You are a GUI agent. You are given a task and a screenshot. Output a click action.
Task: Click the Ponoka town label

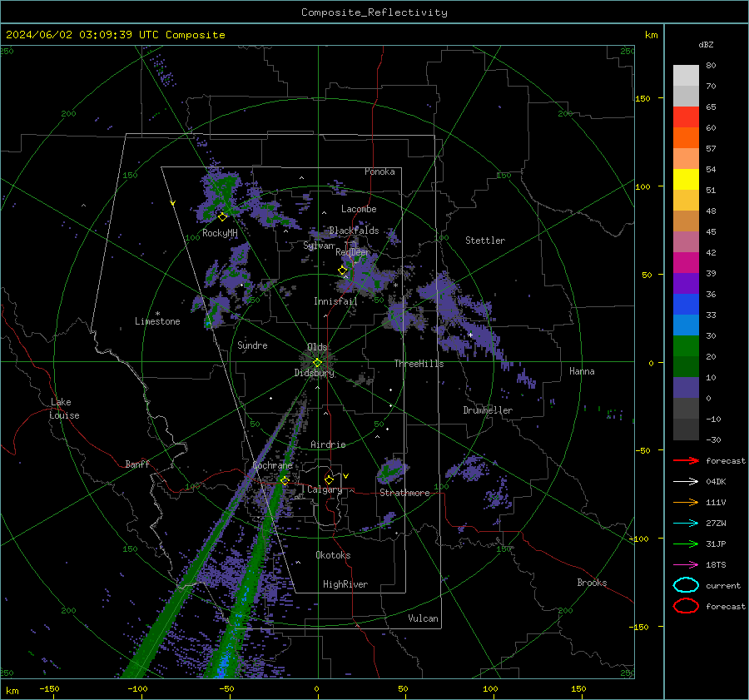(x=379, y=171)
